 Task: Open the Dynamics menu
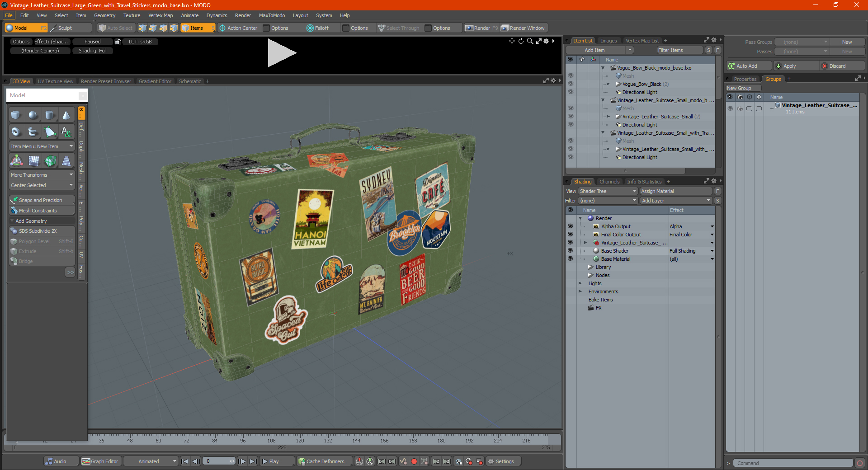217,15
